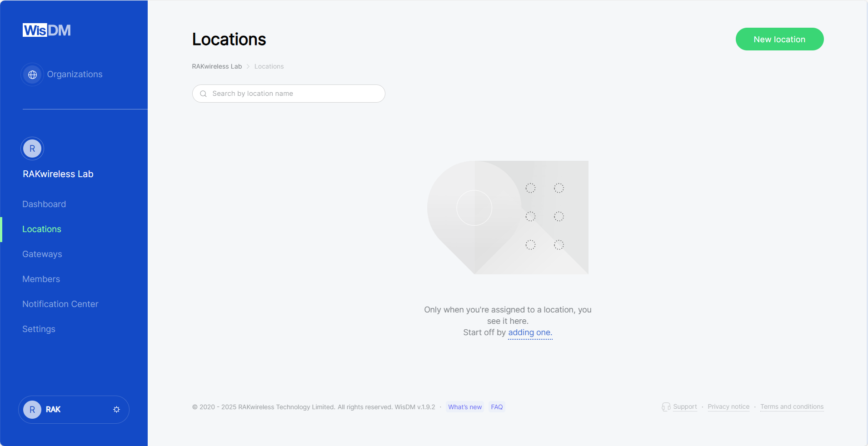Click the gear icon beside RAK user
The height and width of the screenshot is (446, 868).
click(x=116, y=410)
